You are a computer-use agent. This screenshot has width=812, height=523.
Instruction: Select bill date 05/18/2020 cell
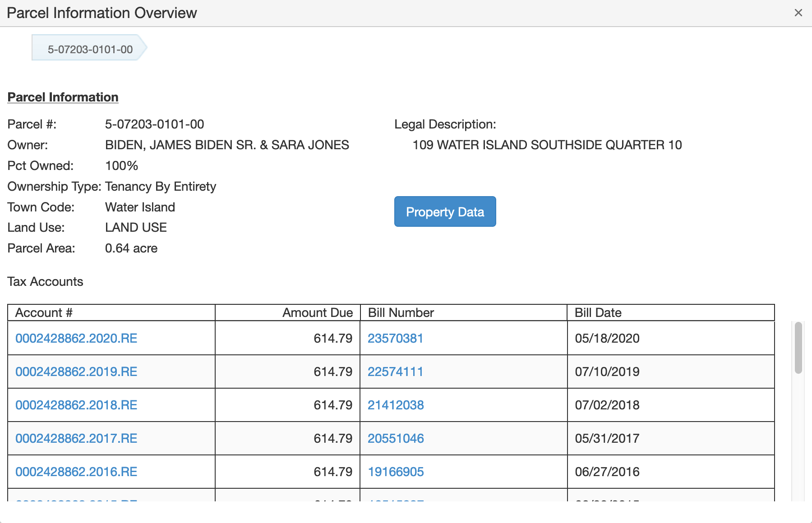(x=671, y=338)
